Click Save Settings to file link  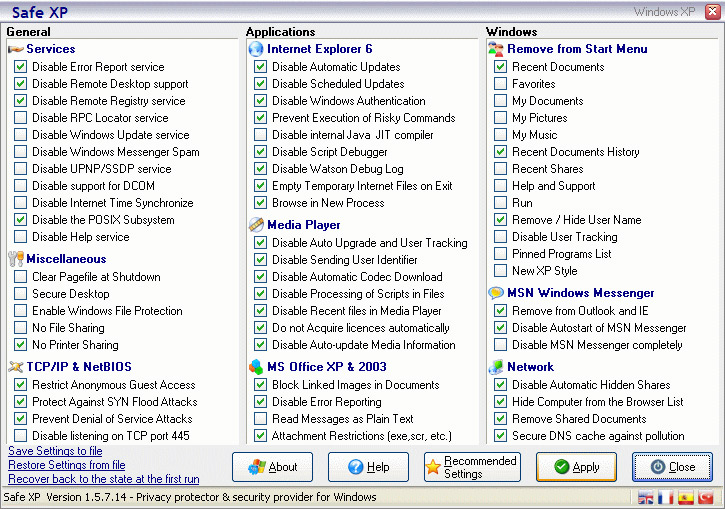point(55,451)
